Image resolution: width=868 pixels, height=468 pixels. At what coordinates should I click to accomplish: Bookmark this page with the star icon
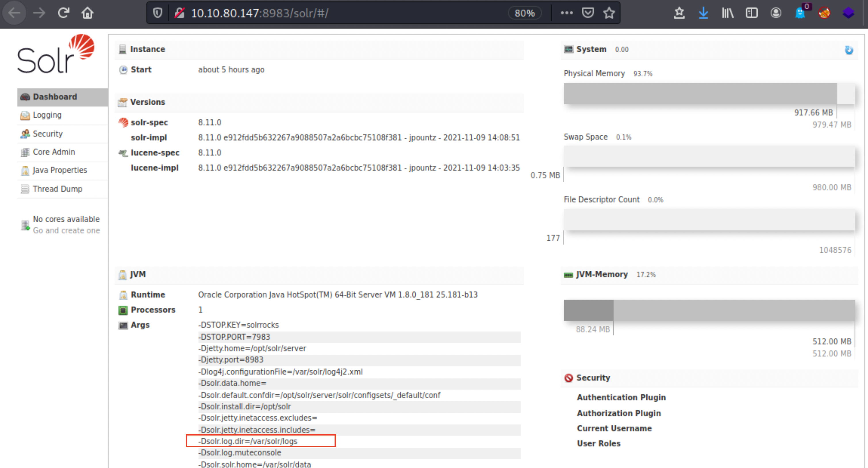[x=609, y=13]
